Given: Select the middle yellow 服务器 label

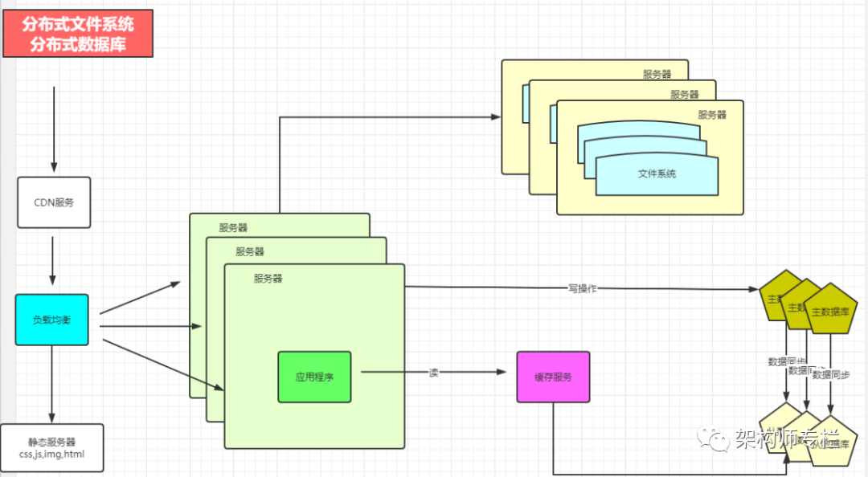Looking at the screenshot, I should coord(685,95).
